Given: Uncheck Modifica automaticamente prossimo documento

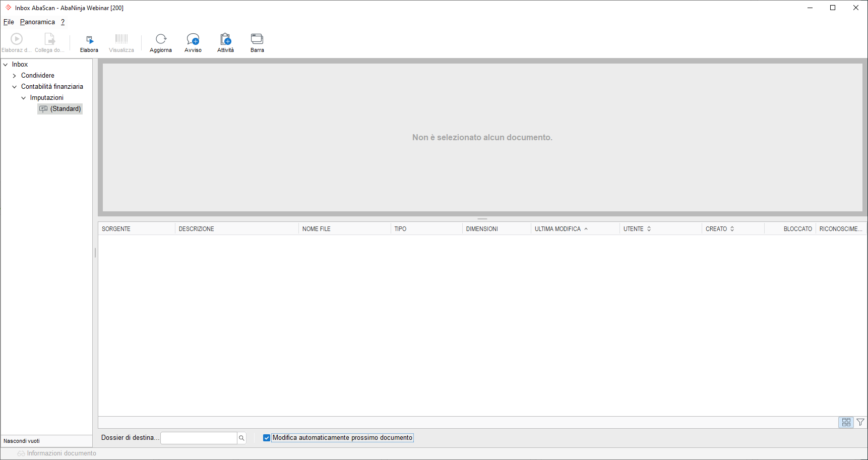Looking at the screenshot, I should point(267,438).
